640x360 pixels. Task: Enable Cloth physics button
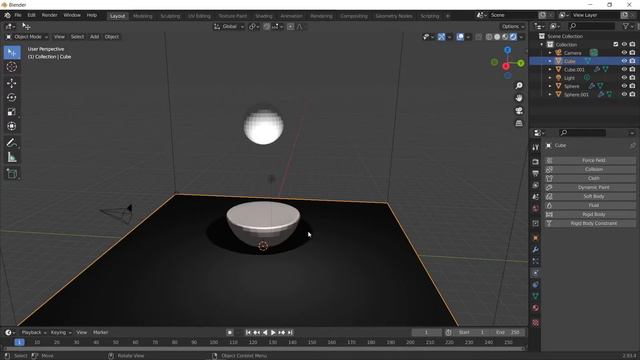[x=590, y=178]
